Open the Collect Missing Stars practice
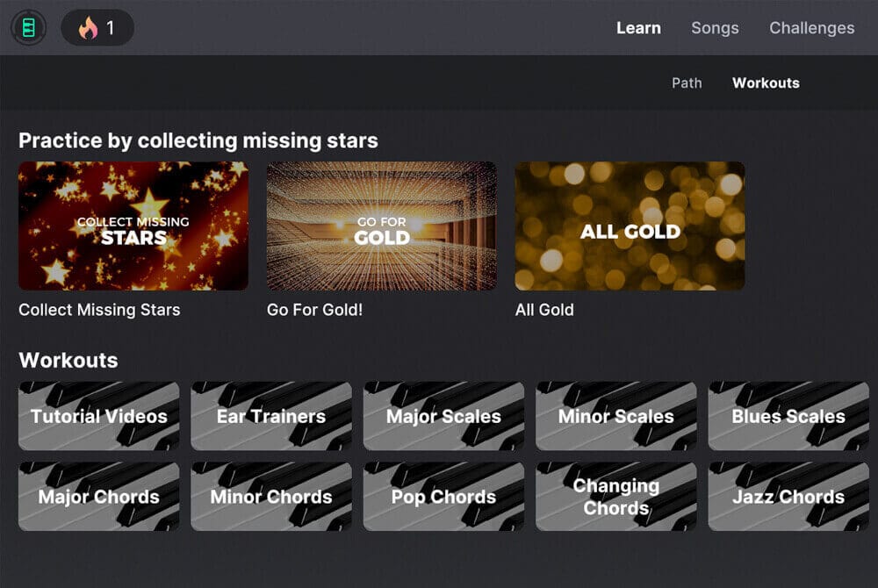 133,225
